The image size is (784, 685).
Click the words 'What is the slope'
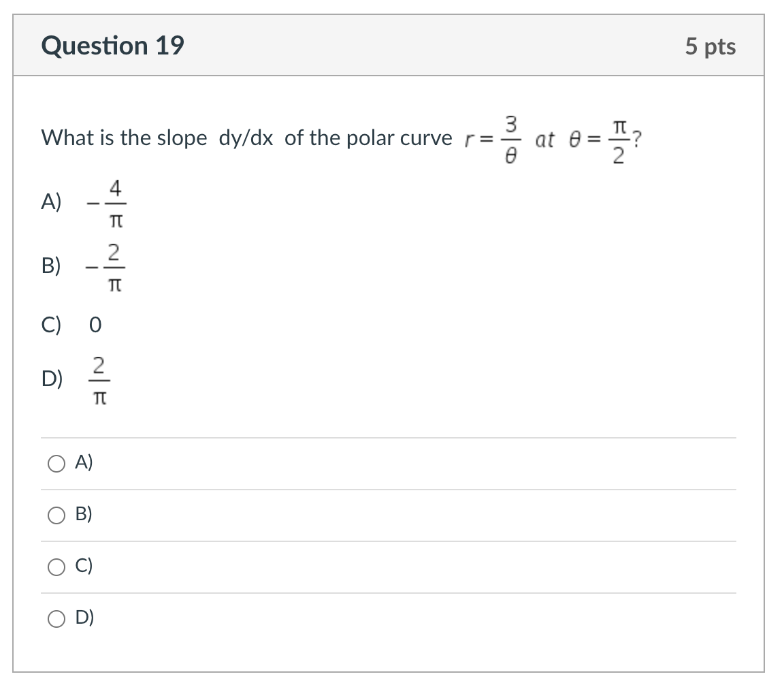(124, 138)
